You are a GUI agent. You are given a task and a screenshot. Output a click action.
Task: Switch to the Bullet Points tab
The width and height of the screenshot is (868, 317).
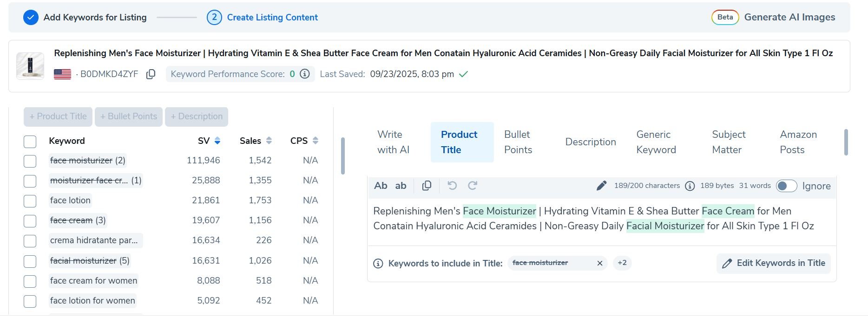point(518,142)
